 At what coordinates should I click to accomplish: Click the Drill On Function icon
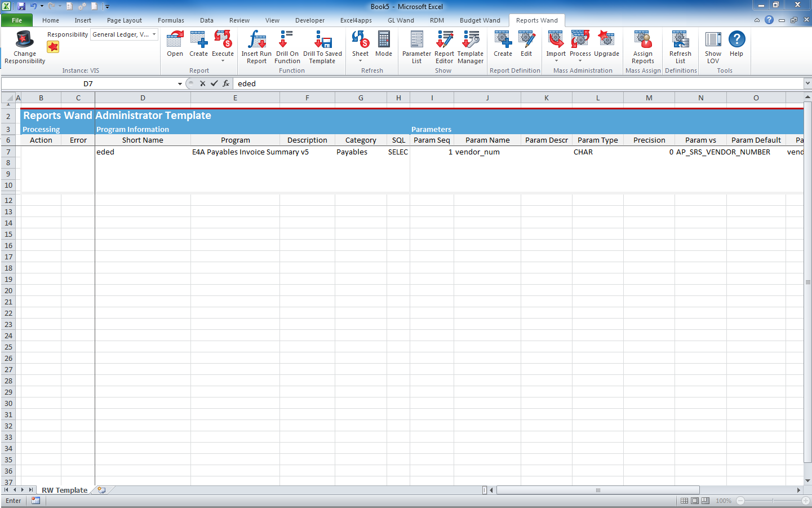pyautogui.click(x=287, y=39)
